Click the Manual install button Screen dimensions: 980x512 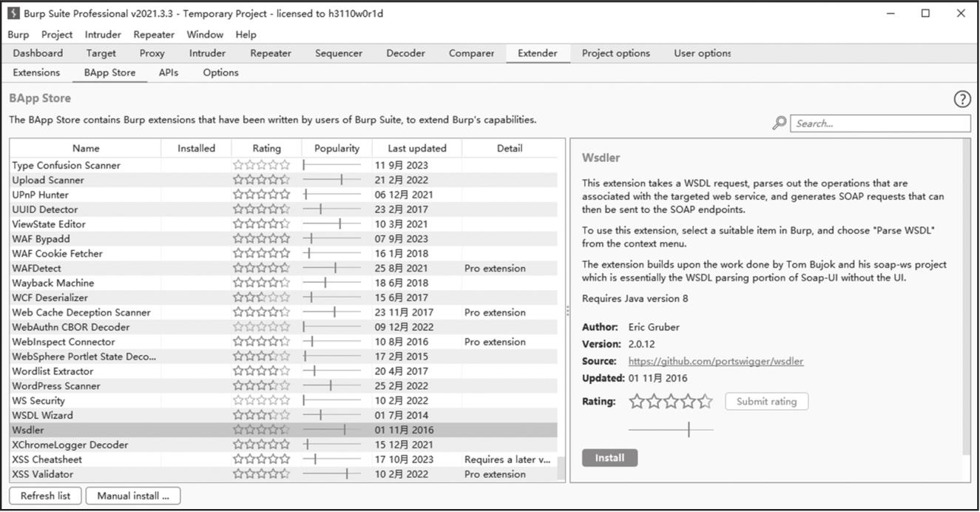[133, 496]
